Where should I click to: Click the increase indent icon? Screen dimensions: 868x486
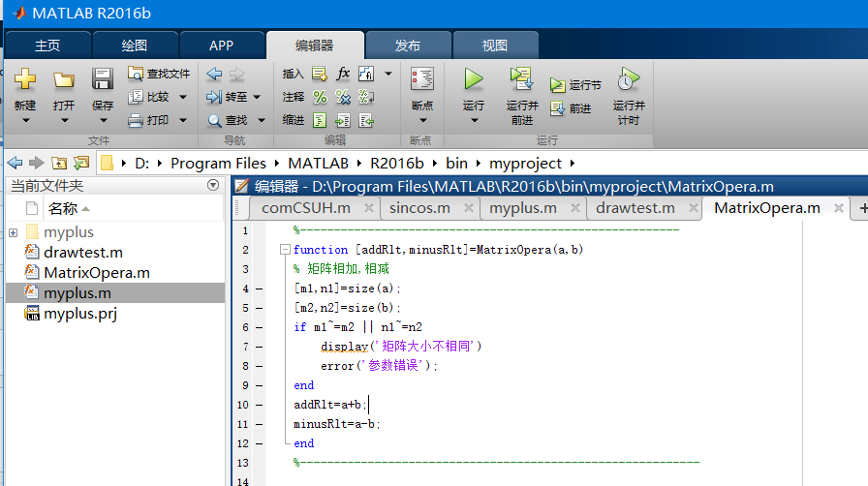pyautogui.click(x=343, y=120)
